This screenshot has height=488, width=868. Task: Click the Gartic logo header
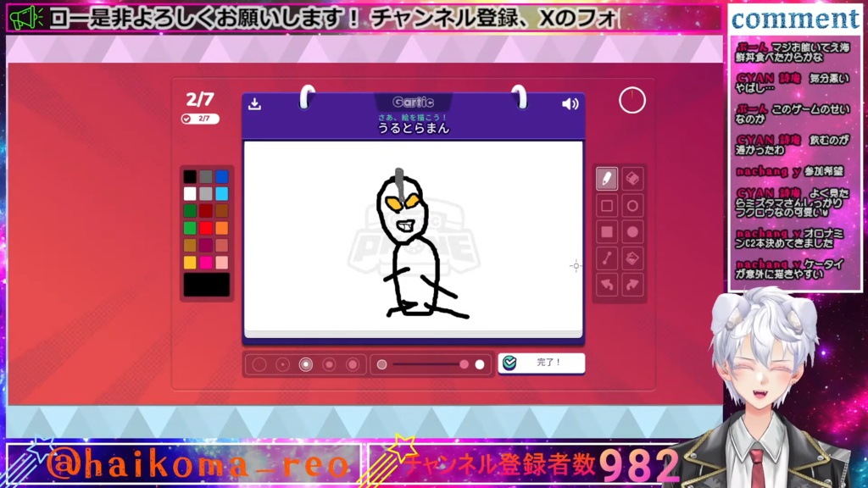click(414, 103)
